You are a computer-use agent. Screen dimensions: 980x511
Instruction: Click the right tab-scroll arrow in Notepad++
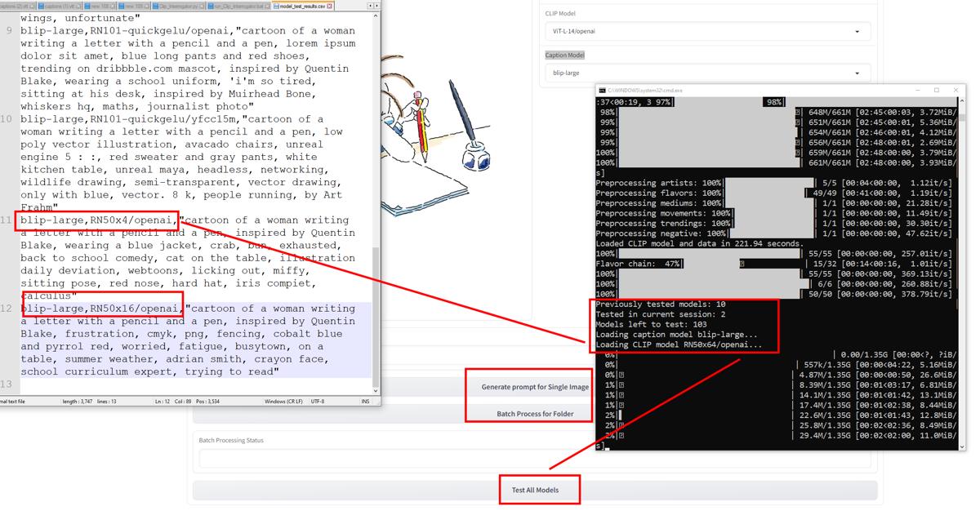[376, 6]
